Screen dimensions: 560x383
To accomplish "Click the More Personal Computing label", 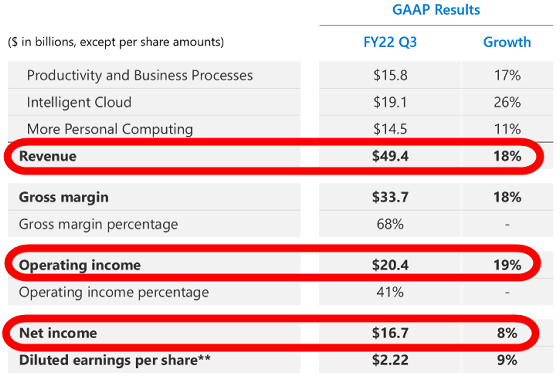I will pos(110,129).
